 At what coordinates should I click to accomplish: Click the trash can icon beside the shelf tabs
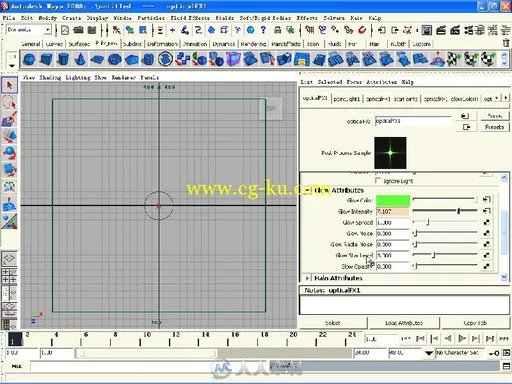click(x=506, y=43)
